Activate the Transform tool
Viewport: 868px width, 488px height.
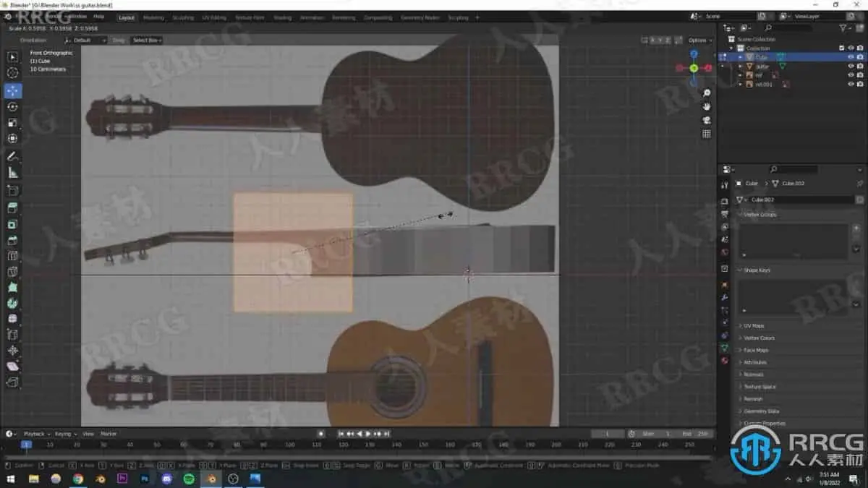[12, 139]
